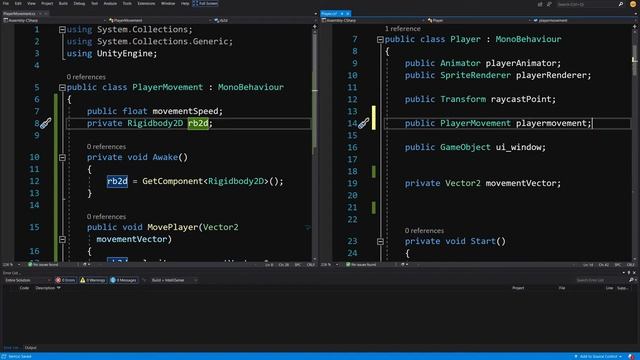Click the 0 references link above Awake
This screenshot has width=640, height=360.
click(x=106, y=147)
